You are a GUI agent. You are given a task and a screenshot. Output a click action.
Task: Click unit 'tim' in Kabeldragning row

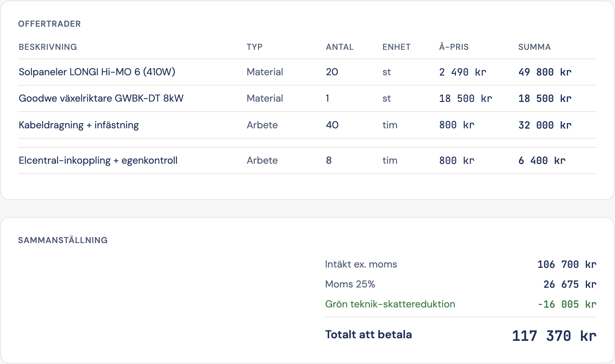[390, 125]
